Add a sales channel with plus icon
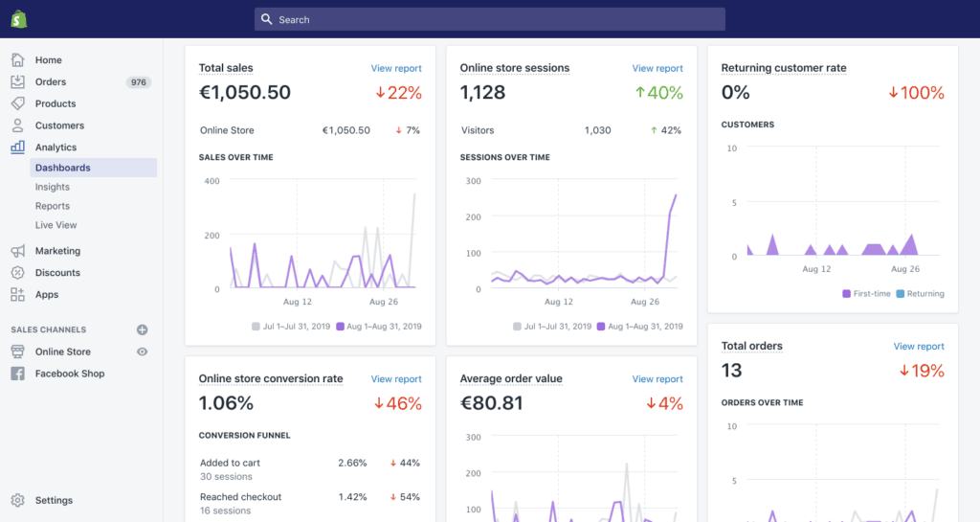This screenshot has height=522, width=980. (142, 329)
